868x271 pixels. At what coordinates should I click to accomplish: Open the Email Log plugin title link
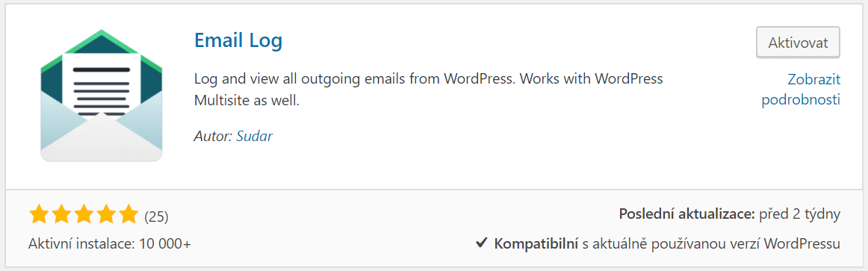(238, 40)
